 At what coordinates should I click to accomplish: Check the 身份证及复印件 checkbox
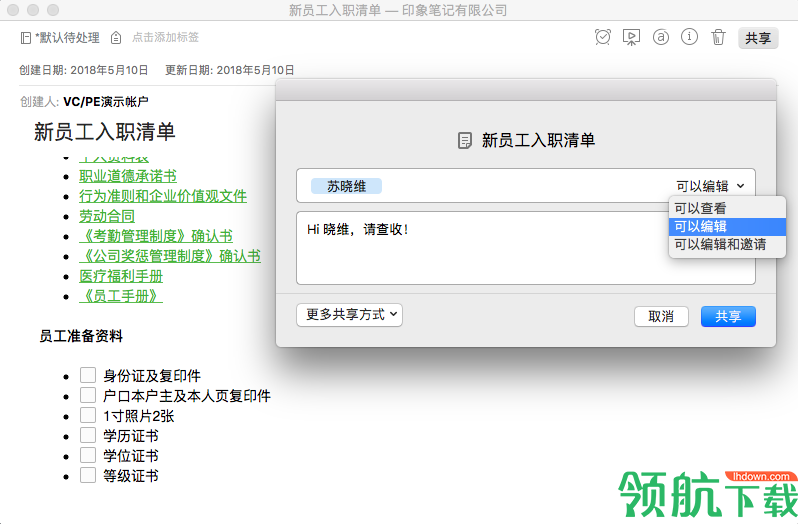pyautogui.click(x=88, y=375)
